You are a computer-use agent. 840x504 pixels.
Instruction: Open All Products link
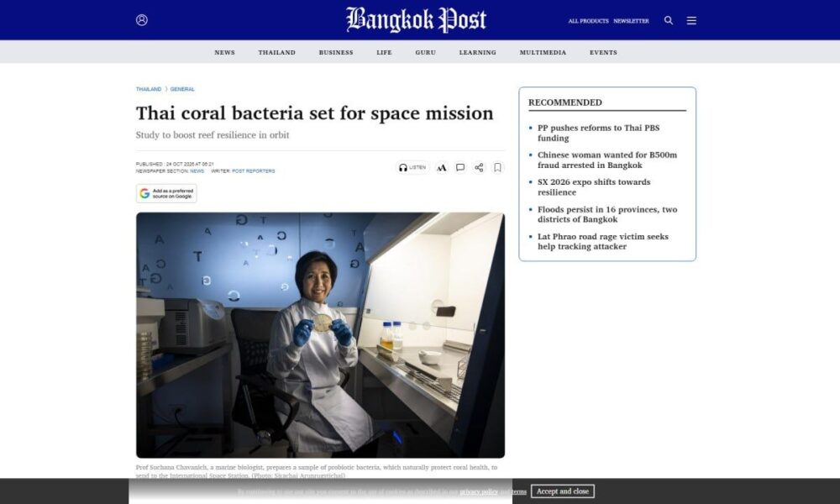click(x=588, y=21)
